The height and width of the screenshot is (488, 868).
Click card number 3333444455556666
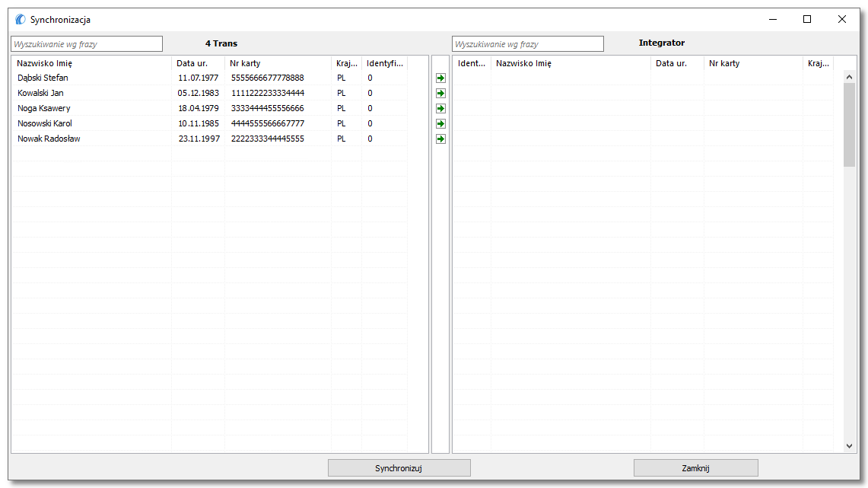click(267, 109)
